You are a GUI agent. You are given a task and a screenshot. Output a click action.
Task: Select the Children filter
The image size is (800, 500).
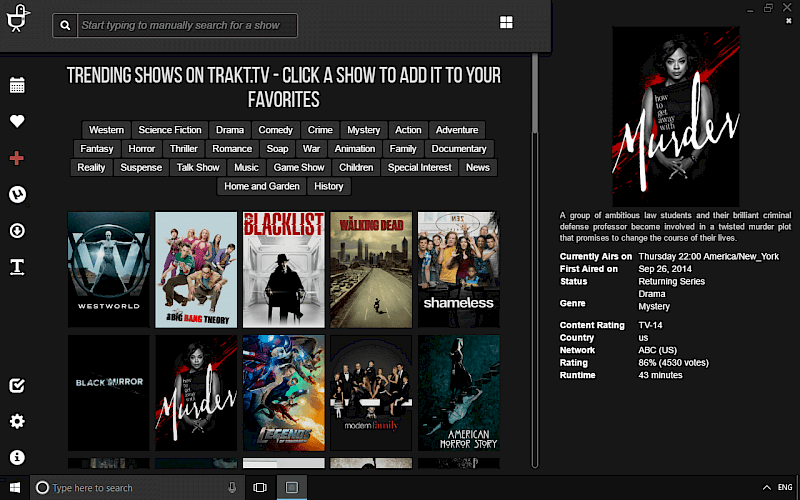(356, 168)
